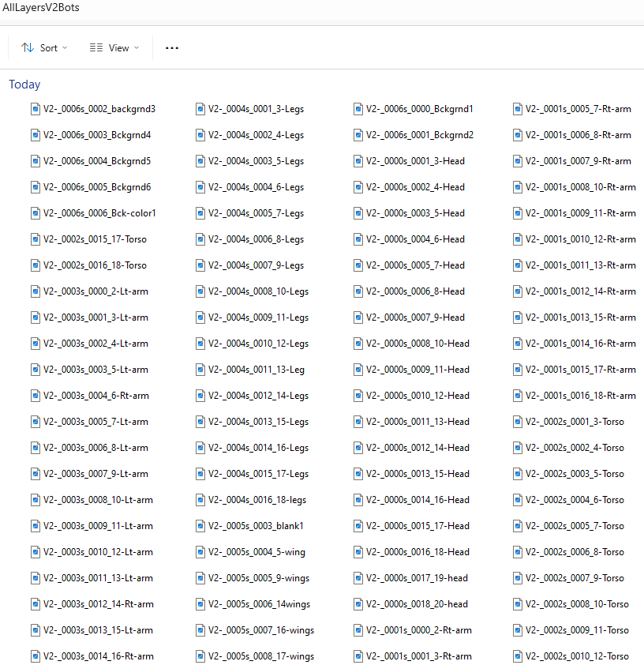Select file V2-_0001s_0011_13-Rt-arm
Viewport: 644px width, 665px height.
click(575, 265)
